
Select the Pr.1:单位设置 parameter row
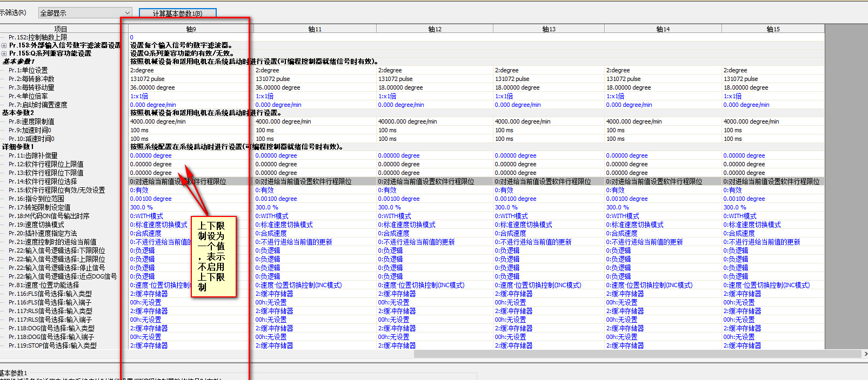pos(28,71)
